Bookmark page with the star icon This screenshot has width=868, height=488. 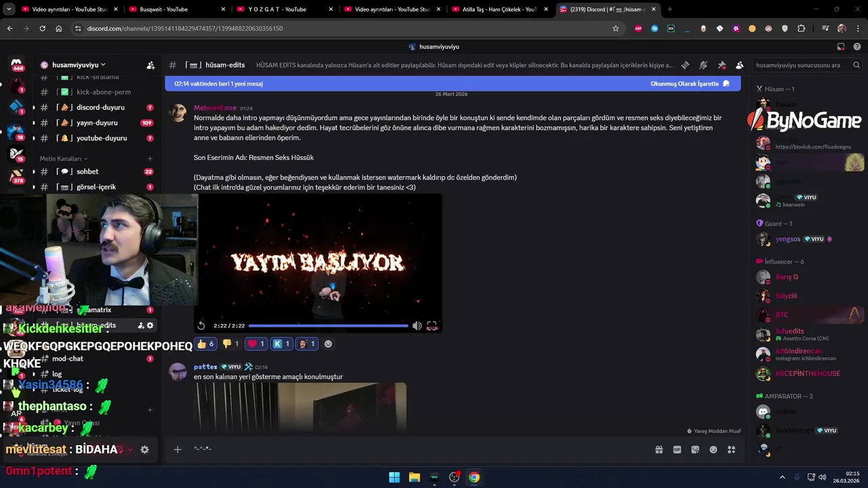(616, 28)
